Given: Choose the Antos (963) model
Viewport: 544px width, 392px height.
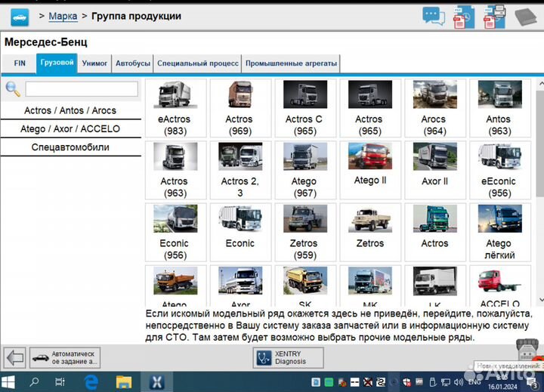Looking at the screenshot, I should (500, 108).
